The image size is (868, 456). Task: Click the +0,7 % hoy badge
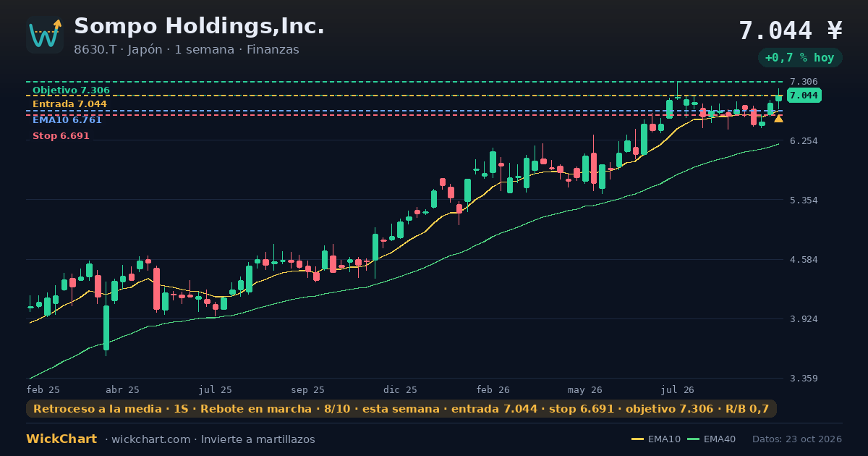(800, 58)
